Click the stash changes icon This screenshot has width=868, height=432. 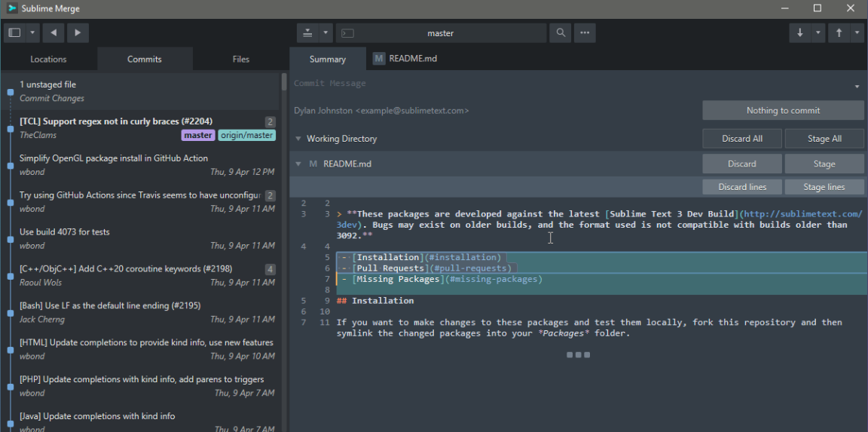coord(308,33)
